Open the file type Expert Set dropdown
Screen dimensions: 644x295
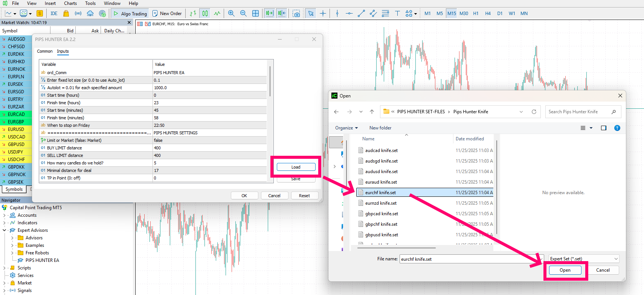[x=584, y=259]
